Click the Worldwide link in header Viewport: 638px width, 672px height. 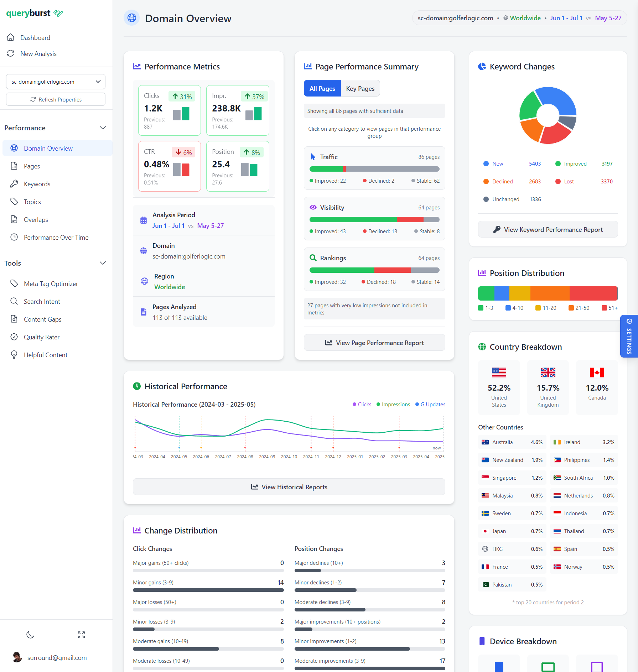click(x=525, y=18)
